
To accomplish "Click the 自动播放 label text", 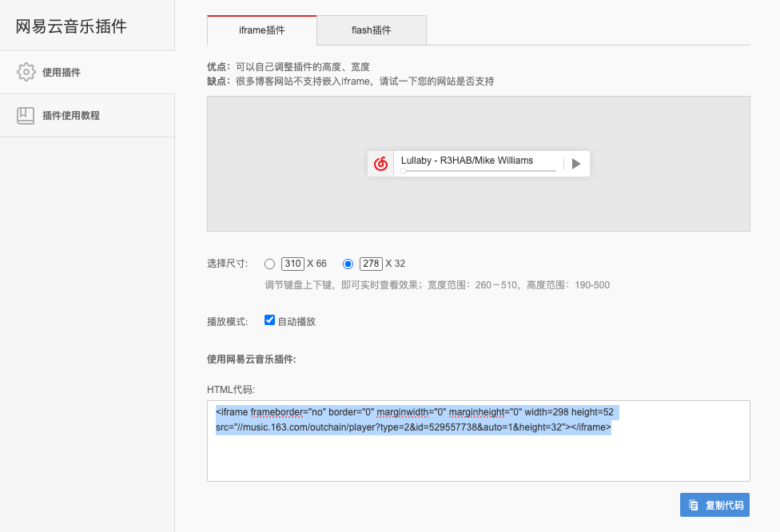I will [296, 322].
